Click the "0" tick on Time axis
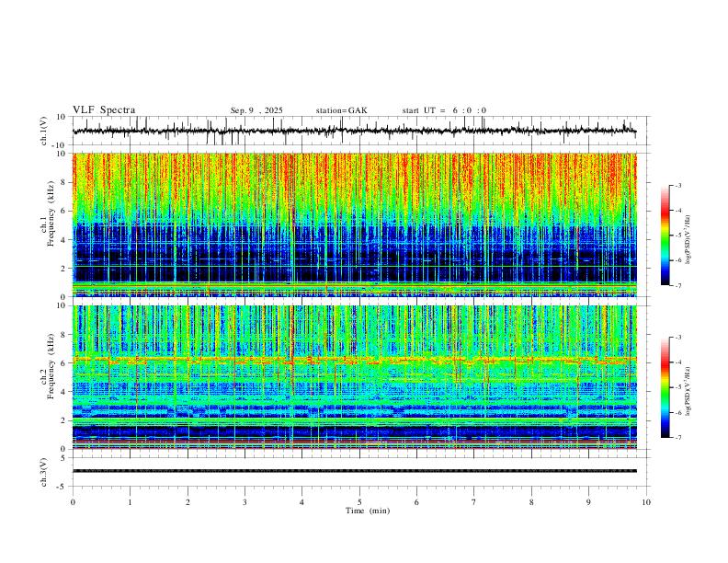Screen dimensions: 728x563 (73, 502)
